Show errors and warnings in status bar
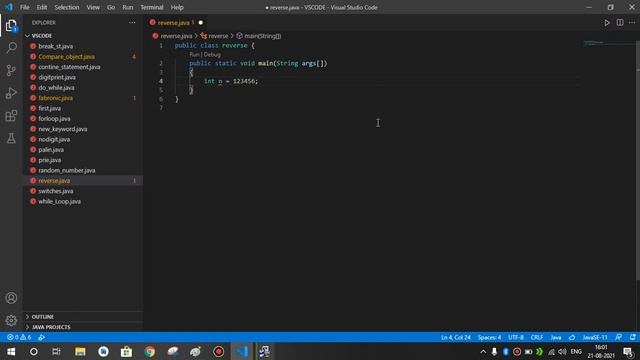This screenshot has width=640, height=360. pos(19,338)
